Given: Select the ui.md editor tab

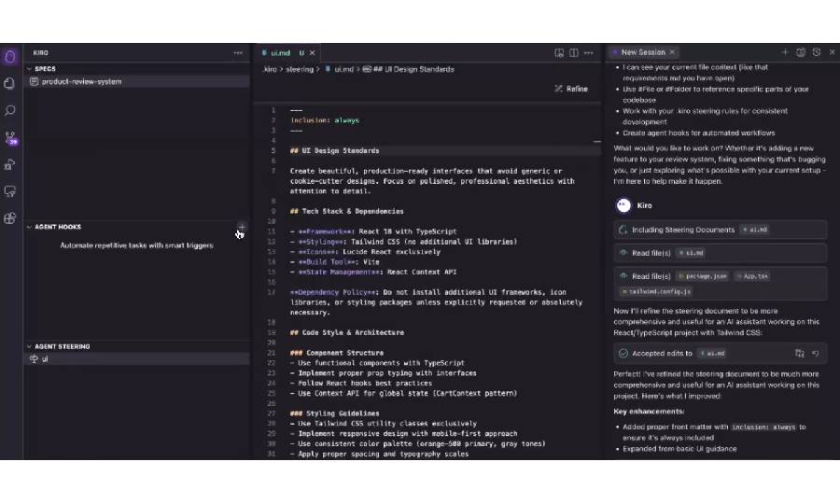Looking at the screenshot, I should [289, 53].
